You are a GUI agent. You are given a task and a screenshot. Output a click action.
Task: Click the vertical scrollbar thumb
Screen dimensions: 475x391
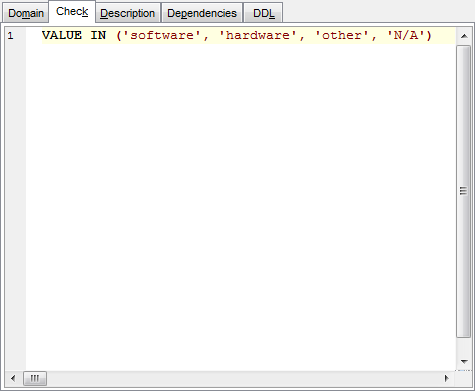(464, 191)
